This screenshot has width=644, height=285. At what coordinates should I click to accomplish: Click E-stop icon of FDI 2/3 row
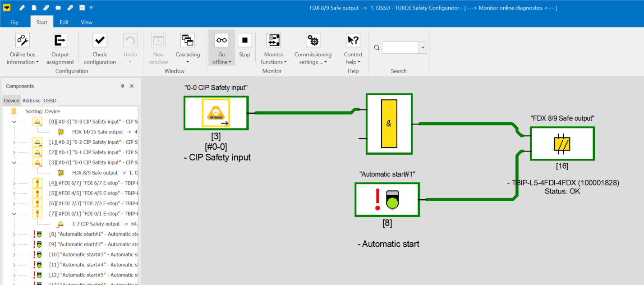tap(37, 203)
